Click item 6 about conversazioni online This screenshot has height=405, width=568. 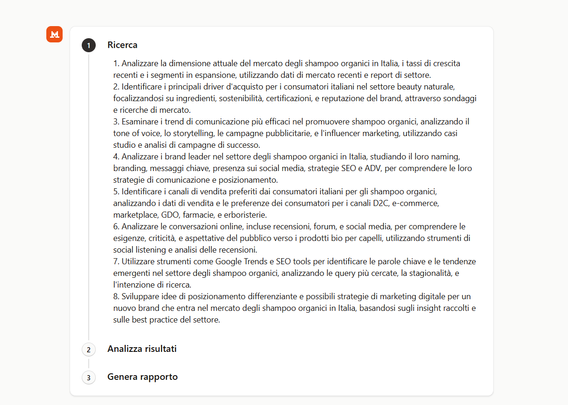pyautogui.click(x=292, y=238)
